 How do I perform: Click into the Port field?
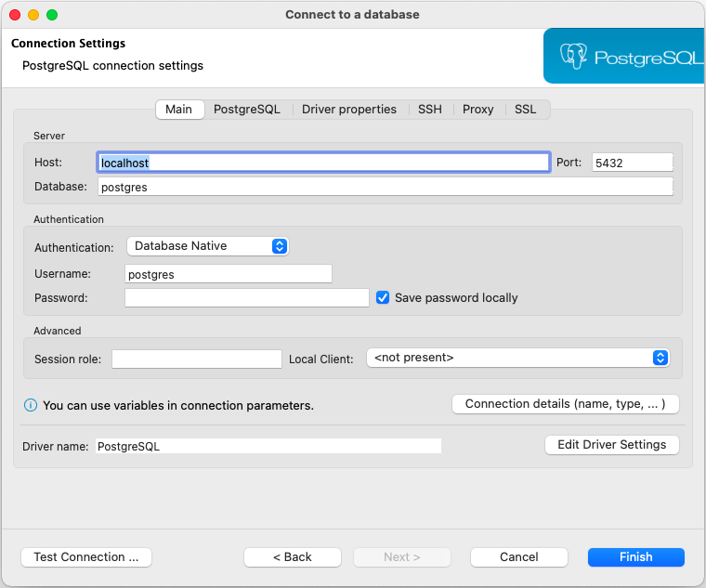[x=633, y=163]
